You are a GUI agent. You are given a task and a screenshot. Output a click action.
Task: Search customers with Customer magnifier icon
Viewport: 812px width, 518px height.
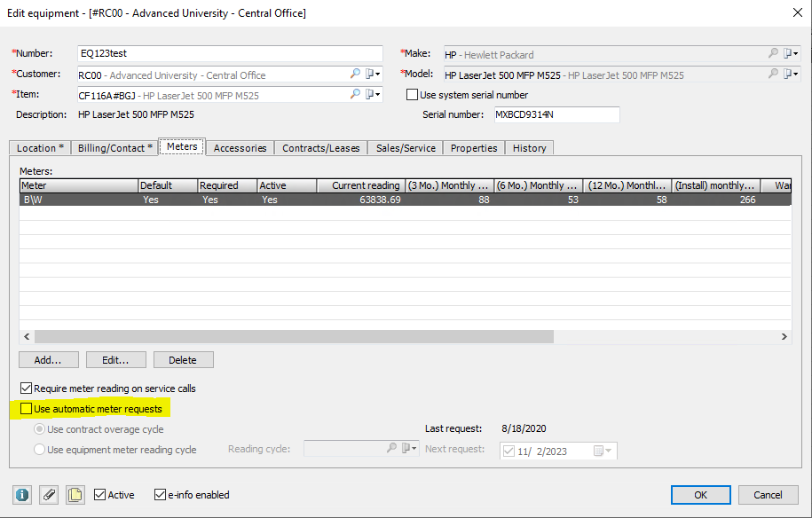[x=355, y=74]
